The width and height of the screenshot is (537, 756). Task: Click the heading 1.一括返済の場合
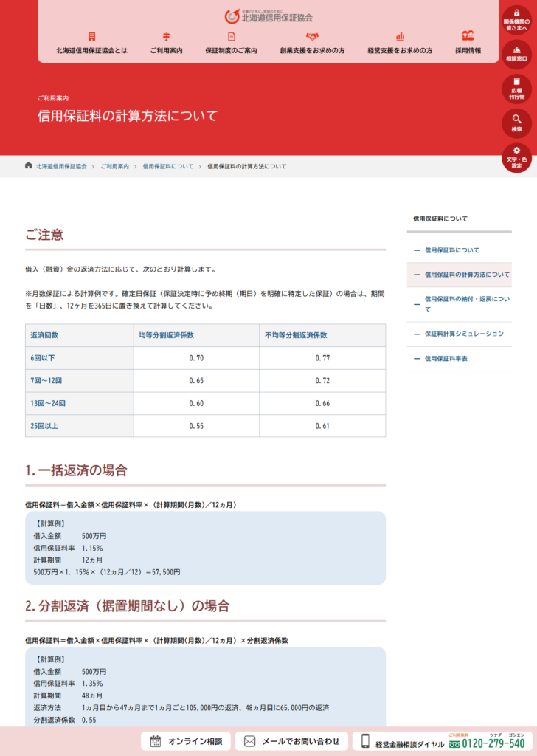click(x=76, y=470)
